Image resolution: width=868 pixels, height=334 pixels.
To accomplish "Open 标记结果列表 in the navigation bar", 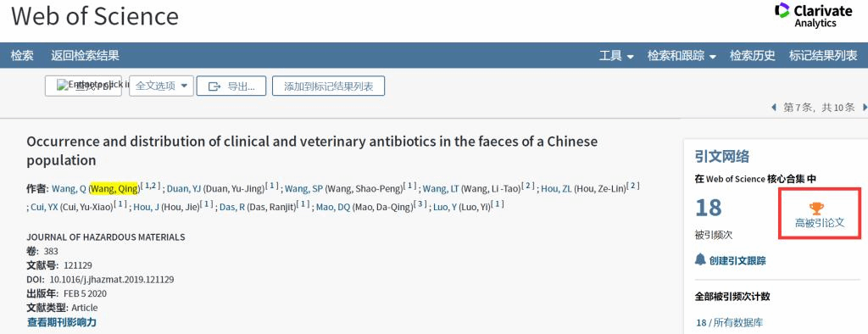I will pos(823,55).
